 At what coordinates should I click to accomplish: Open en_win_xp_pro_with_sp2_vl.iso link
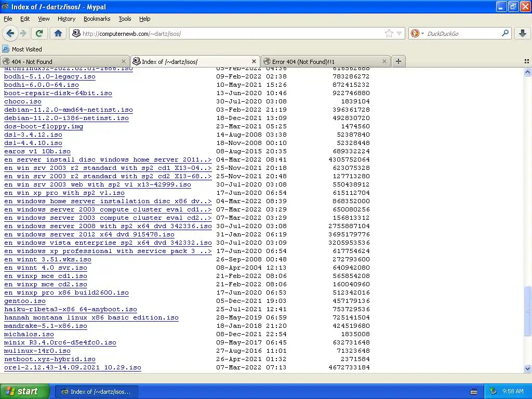[64, 193]
